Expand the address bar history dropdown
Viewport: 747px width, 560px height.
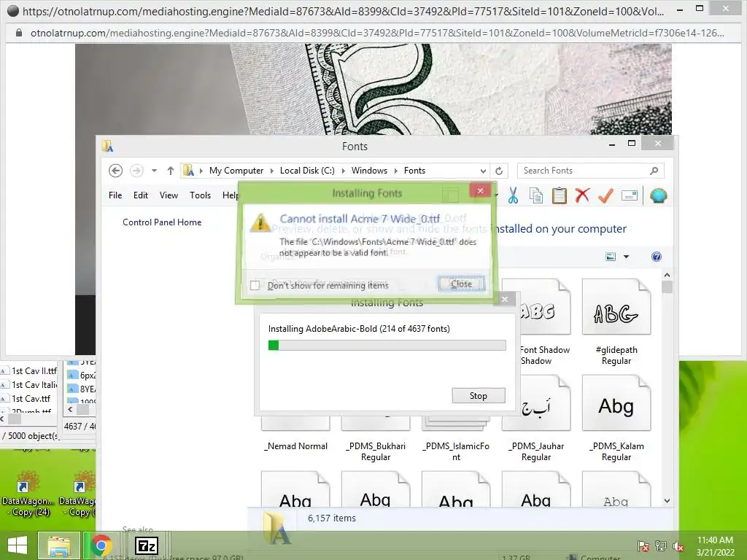pos(483,171)
